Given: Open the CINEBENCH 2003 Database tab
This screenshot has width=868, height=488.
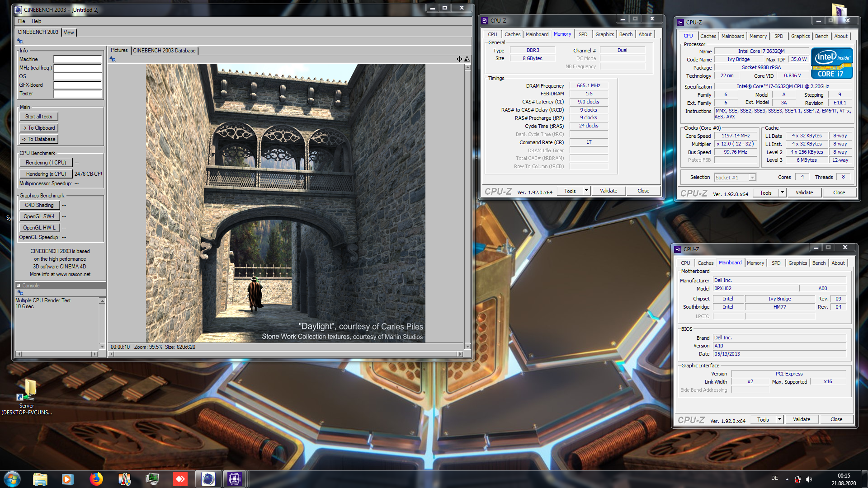Looking at the screenshot, I should pos(164,51).
